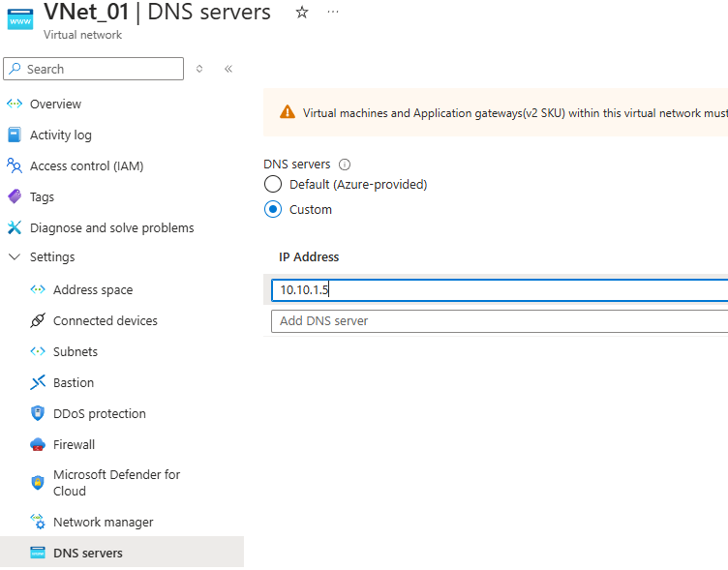The width and height of the screenshot is (728, 570).
Task: Click the Virtual machines warning message text
Action: (x=515, y=113)
